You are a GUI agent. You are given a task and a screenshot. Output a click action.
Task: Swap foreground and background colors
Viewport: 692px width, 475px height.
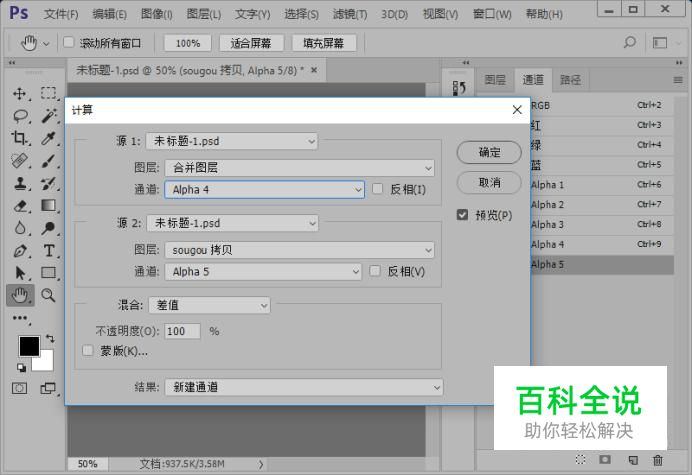tap(50, 339)
